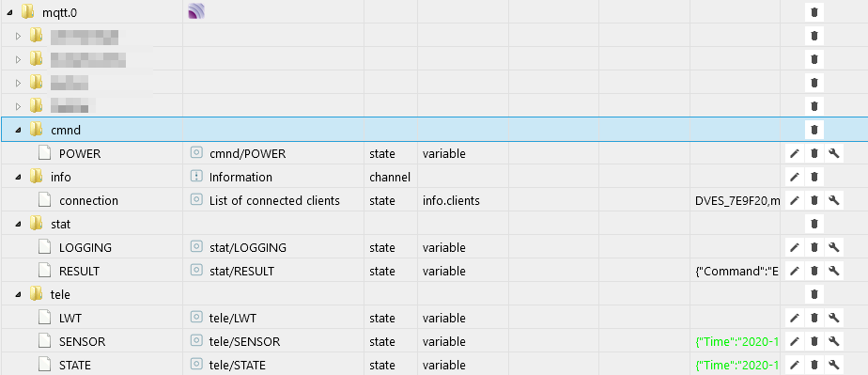The height and width of the screenshot is (375, 868).
Task: Open wrench settings for stat/RESULT
Action: [833, 271]
